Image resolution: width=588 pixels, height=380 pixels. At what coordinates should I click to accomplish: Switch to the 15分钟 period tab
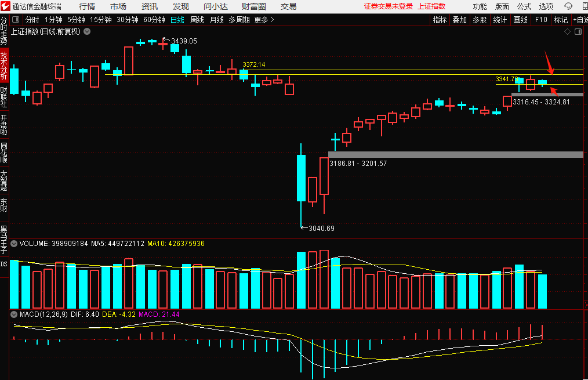pyautogui.click(x=100, y=20)
